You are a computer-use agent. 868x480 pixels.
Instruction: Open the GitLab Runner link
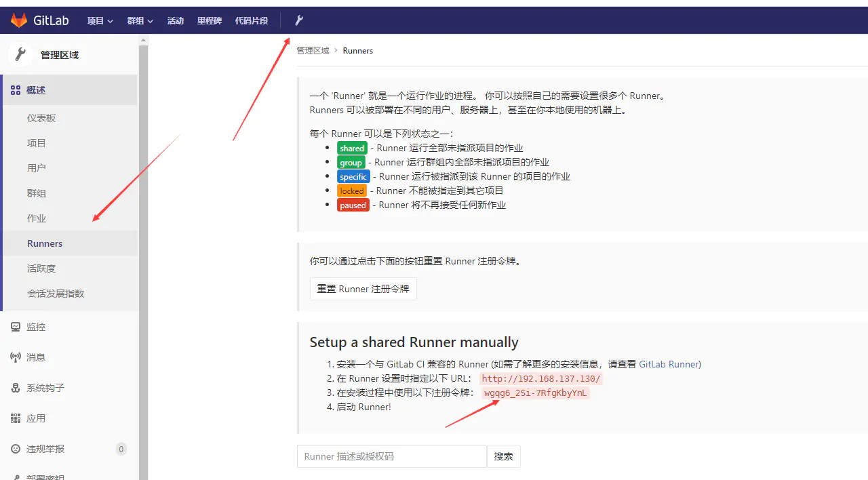pyautogui.click(x=669, y=364)
